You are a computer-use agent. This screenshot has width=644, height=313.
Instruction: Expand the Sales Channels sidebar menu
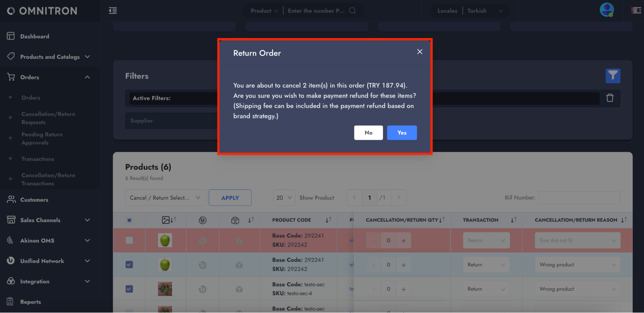coord(48,220)
